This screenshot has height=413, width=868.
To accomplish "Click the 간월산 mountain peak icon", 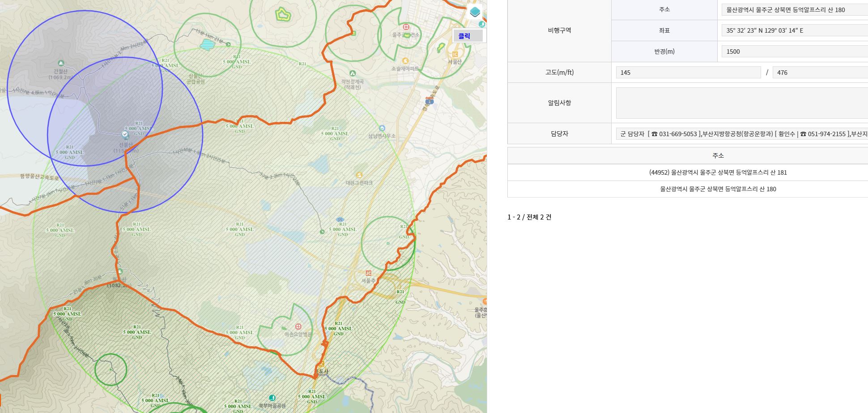I will [61, 63].
